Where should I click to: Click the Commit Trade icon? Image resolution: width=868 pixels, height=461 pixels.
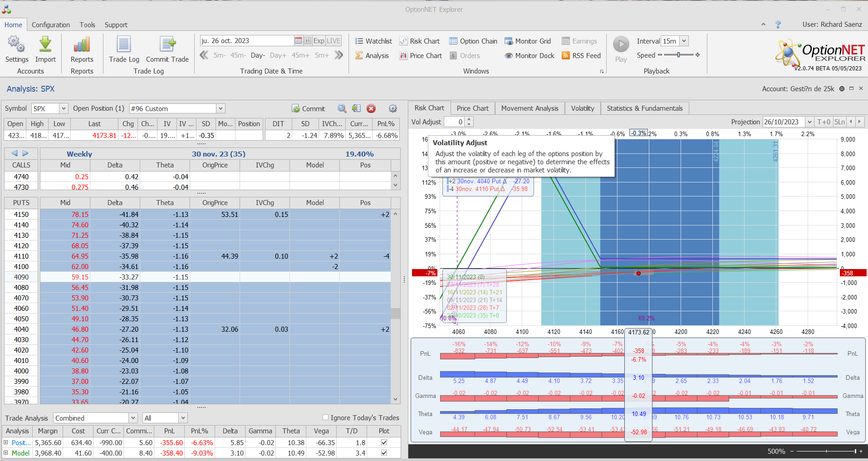click(167, 45)
